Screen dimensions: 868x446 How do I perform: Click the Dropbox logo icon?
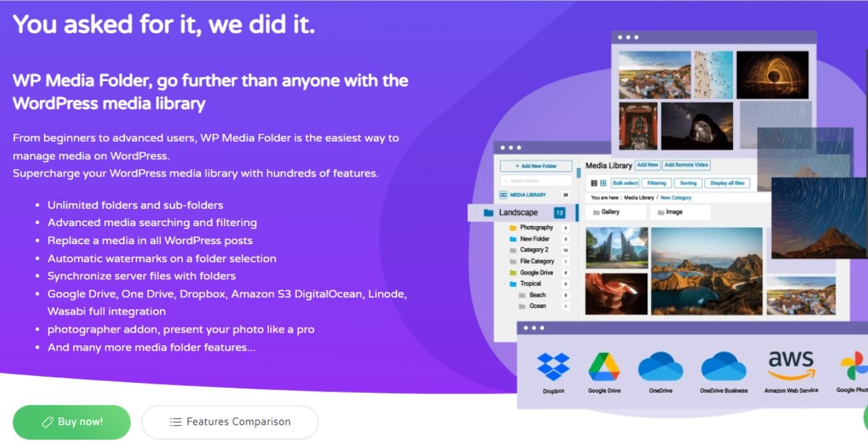(x=554, y=367)
